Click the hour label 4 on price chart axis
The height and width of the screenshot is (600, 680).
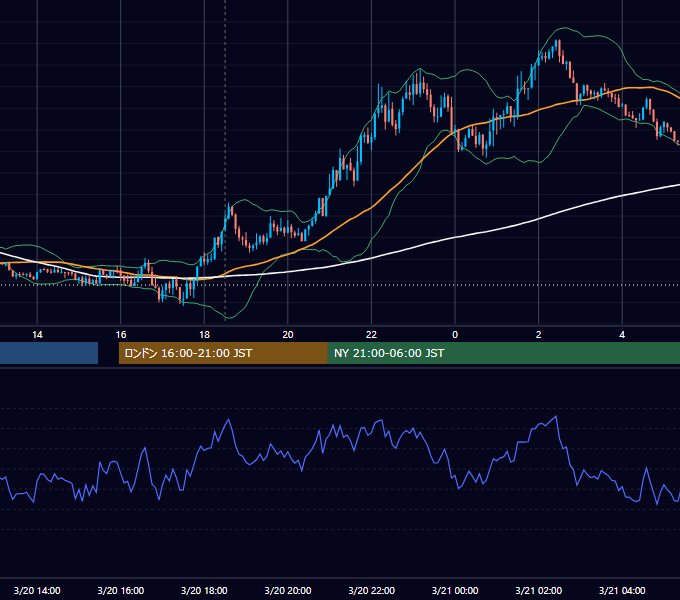click(x=622, y=335)
